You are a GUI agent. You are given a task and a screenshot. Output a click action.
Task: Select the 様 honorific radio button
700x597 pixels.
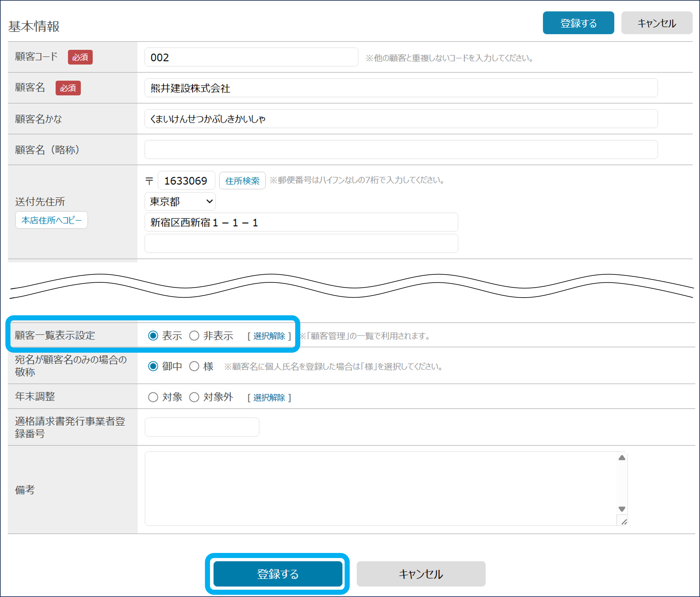click(x=194, y=366)
